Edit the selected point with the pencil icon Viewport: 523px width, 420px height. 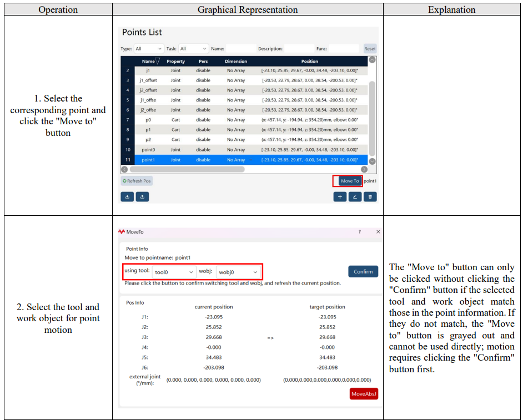[355, 196]
